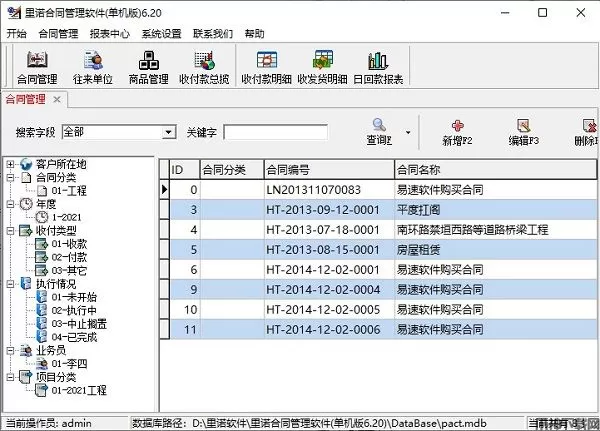Click the 查询 magnifier icon
The image size is (600, 431).
click(379, 124)
